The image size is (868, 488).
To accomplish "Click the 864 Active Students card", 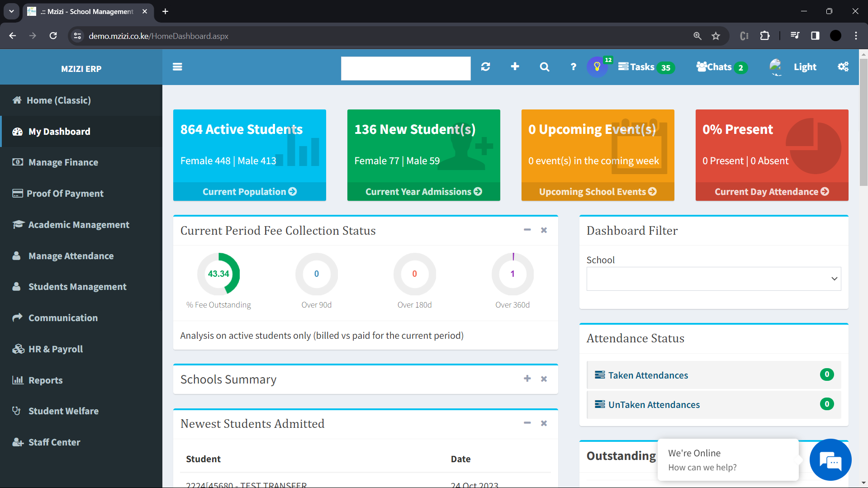I will point(250,155).
